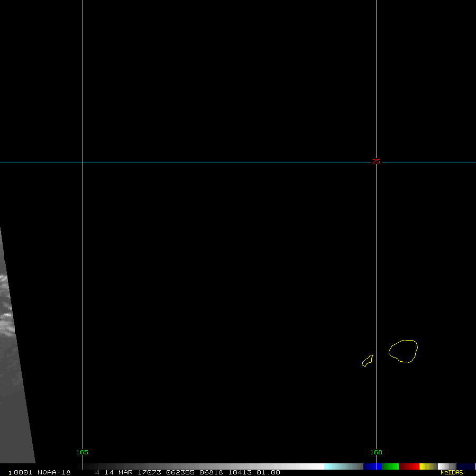This screenshot has height=476, width=476.
Task: Click the small yellow island outline
Action: pyautogui.click(x=367, y=361)
